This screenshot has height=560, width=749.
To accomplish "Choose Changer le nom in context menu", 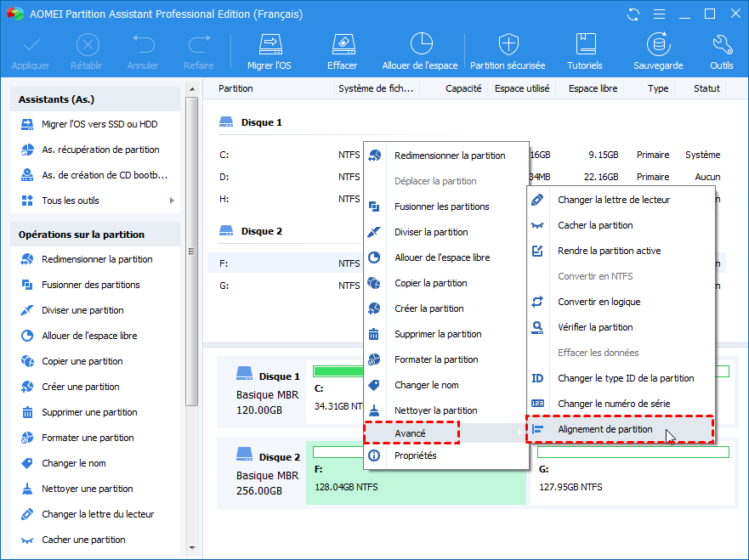I will pyautogui.click(x=446, y=385).
